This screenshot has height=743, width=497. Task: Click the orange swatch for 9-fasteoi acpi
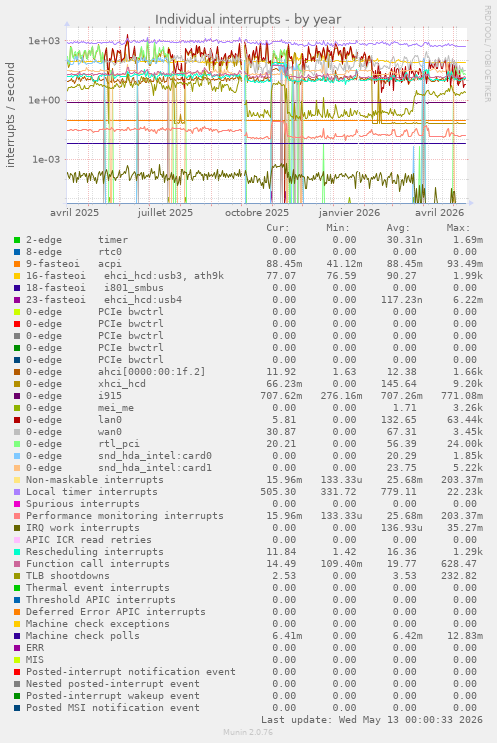(x=17, y=264)
